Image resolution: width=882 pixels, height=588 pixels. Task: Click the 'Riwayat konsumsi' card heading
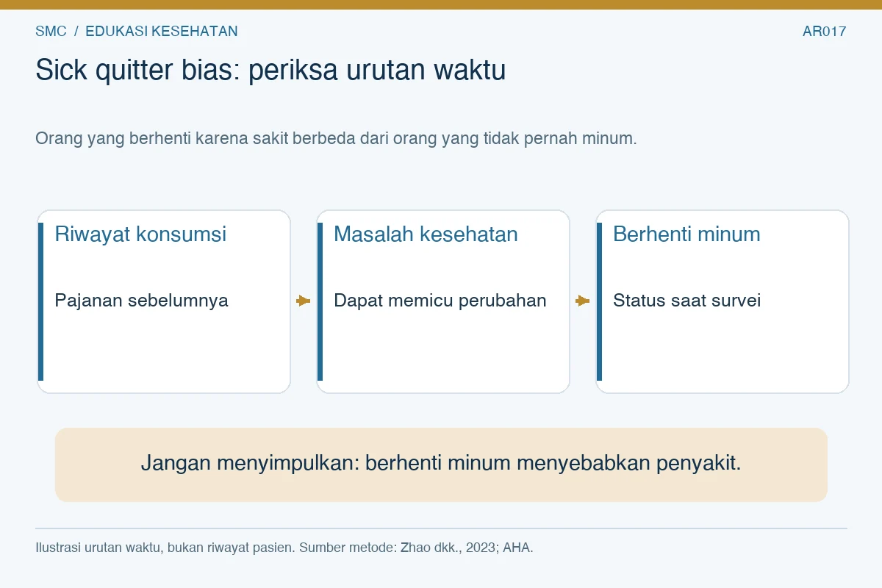click(140, 234)
